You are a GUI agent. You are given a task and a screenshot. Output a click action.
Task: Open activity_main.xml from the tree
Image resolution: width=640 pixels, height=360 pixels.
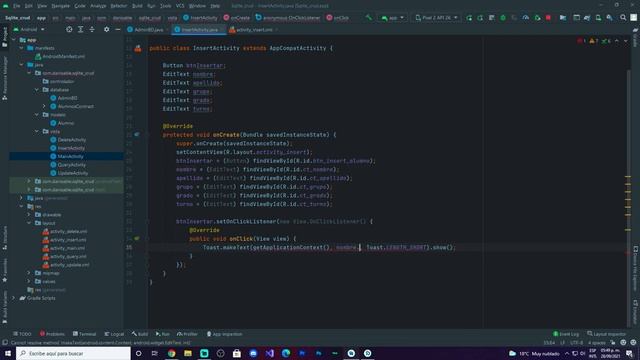tap(64, 248)
